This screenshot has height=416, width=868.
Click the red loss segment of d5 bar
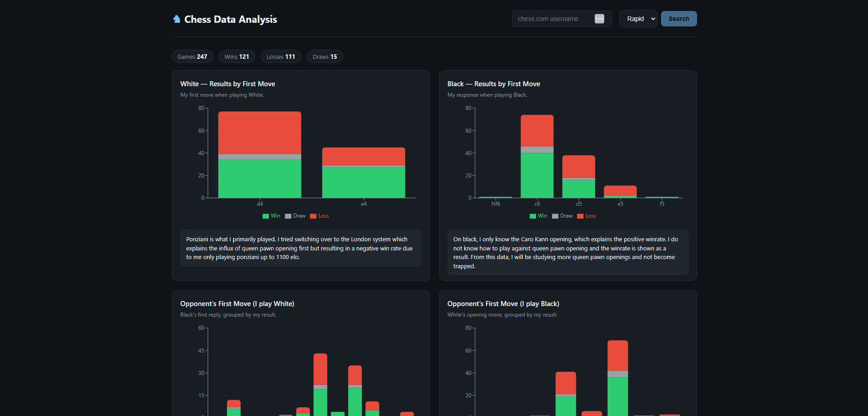[x=579, y=166]
